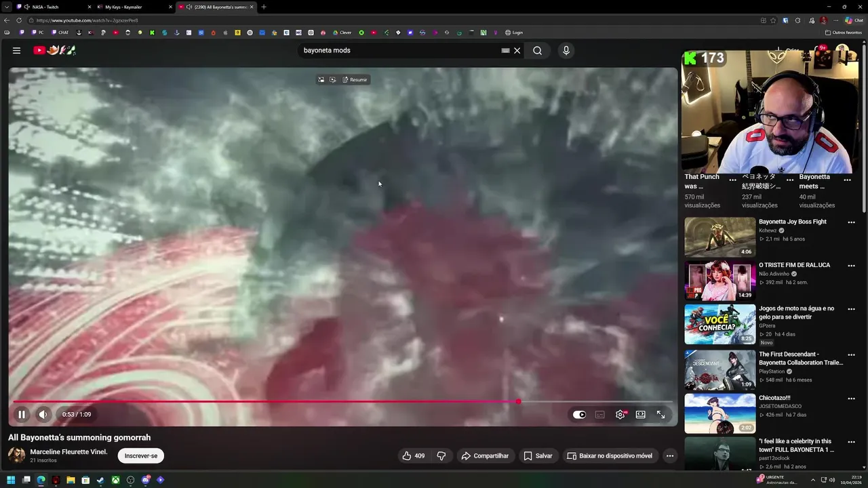Switch to the 'NASA - Twitch' tab

click(x=54, y=7)
